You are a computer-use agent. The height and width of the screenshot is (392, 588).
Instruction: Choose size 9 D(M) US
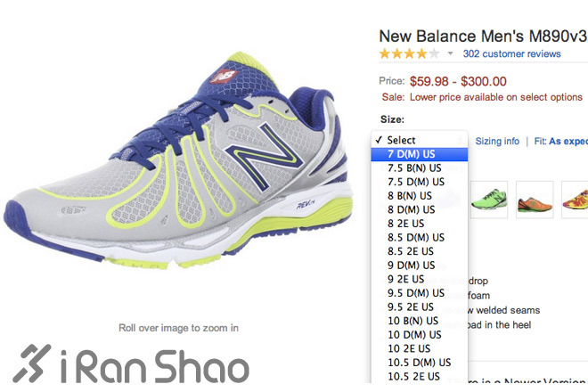[412, 265]
